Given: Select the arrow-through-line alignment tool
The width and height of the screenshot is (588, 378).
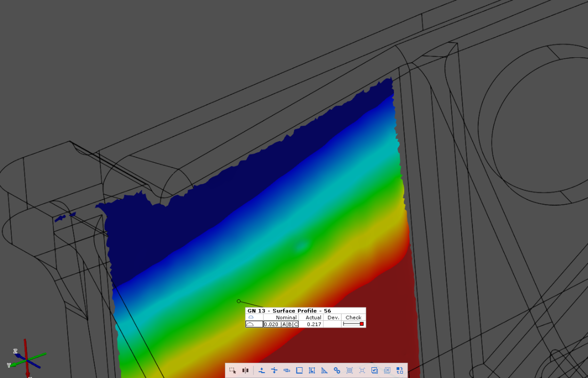Looking at the screenshot, I should [274, 371].
